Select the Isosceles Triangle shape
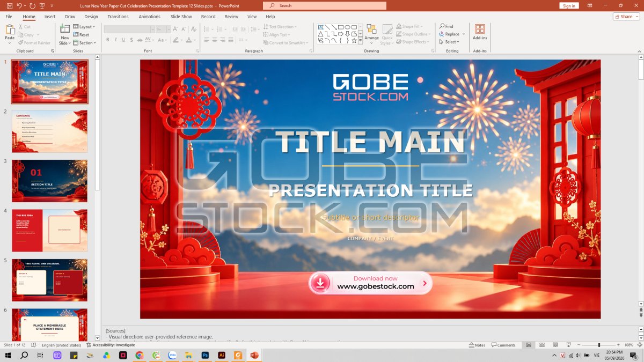The image size is (644, 362). click(x=320, y=33)
